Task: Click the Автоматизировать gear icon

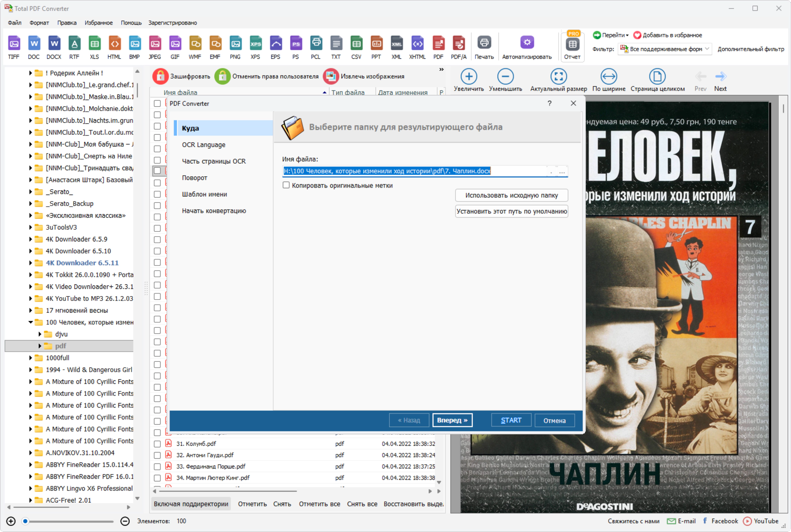Action: pos(527,43)
